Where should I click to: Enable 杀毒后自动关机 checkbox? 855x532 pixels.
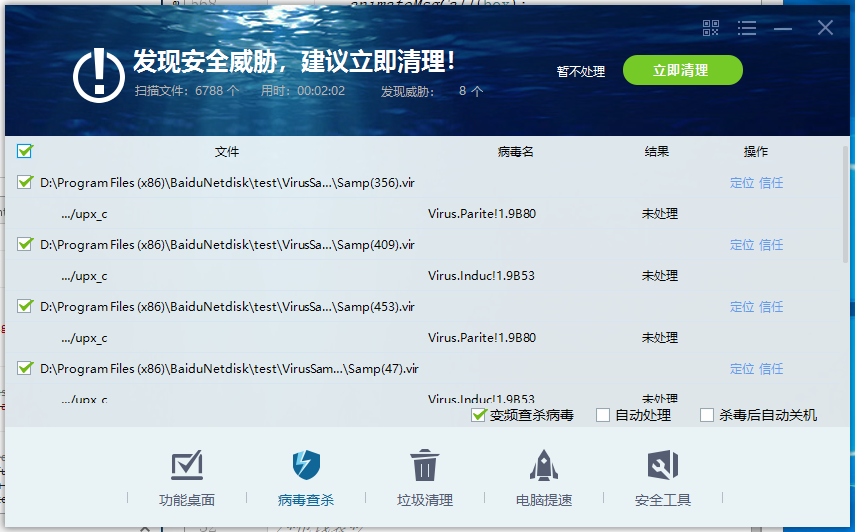tap(707, 415)
